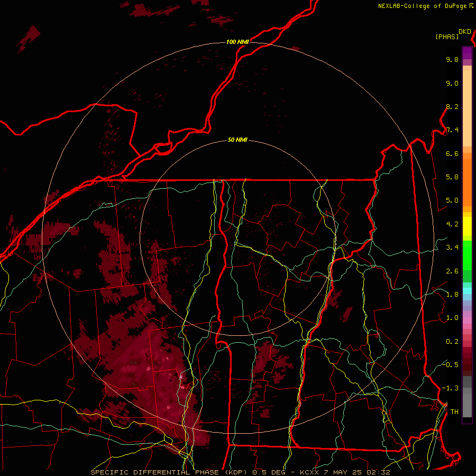Screen dimensions: 476x476
Task: Click the peach band of the color bar
Action: coord(467,108)
